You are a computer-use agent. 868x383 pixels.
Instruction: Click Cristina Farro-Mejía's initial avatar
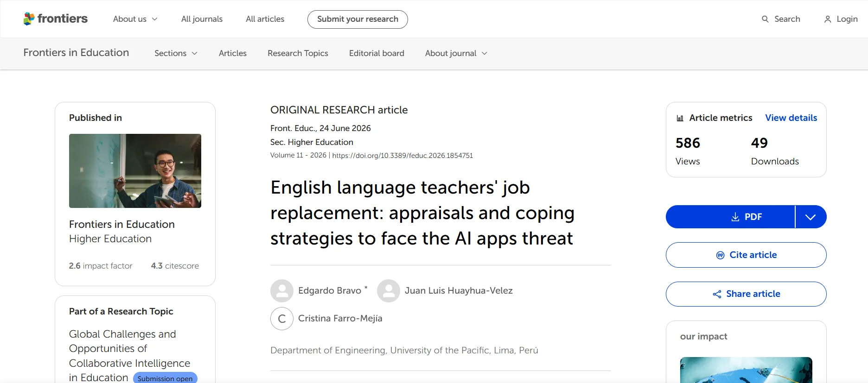tap(282, 319)
